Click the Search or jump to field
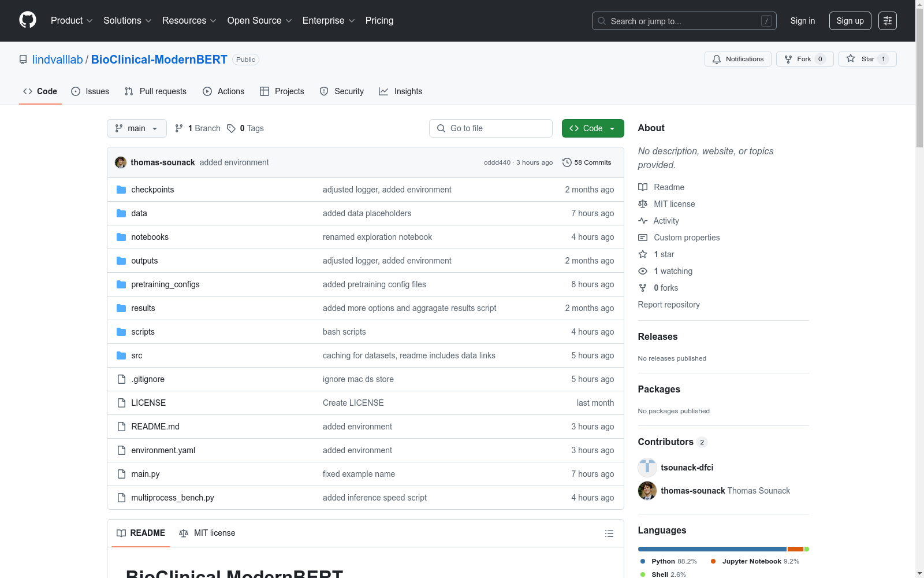This screenshot has height=578, width=924. [x=684, y=21]
